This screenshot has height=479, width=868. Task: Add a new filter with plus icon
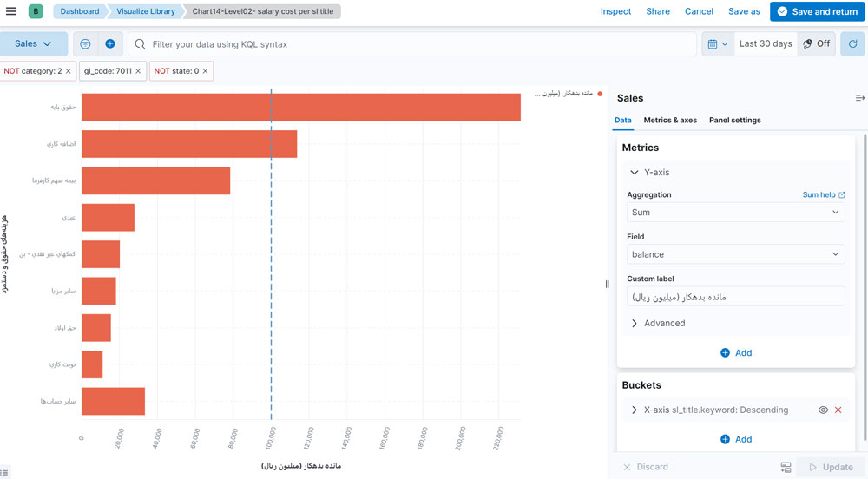110,43
